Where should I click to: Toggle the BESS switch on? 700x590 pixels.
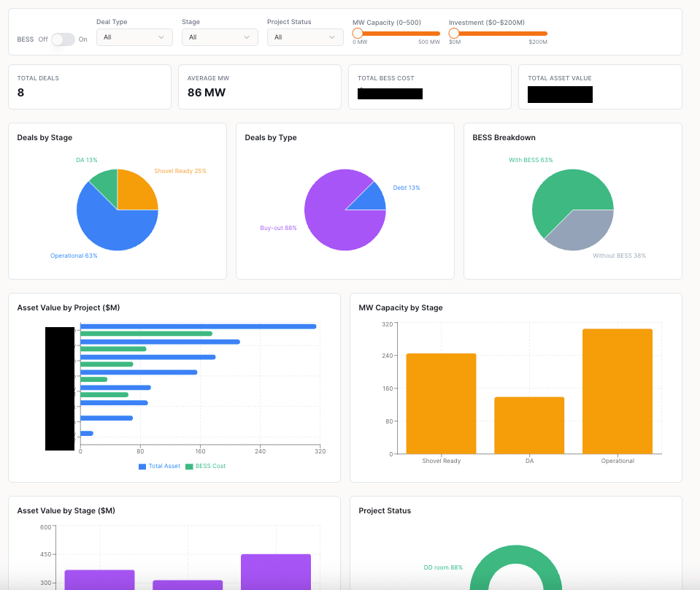click(x=63, y=39)
